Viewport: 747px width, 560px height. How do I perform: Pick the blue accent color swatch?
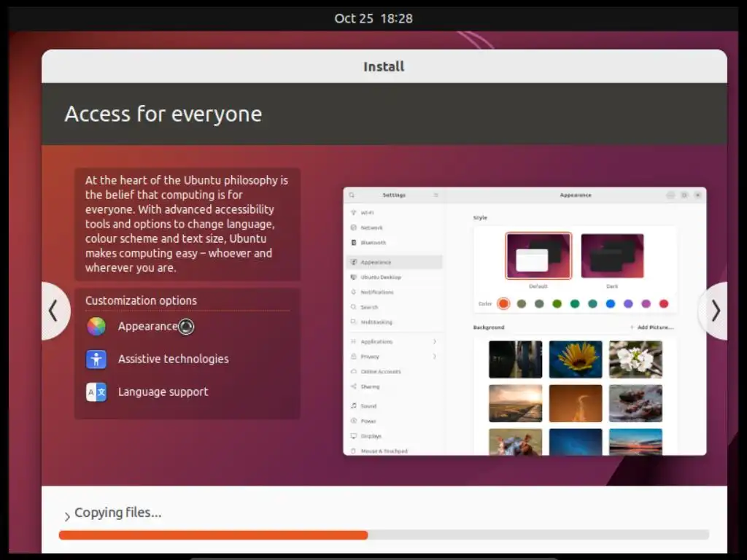[611, 303]
